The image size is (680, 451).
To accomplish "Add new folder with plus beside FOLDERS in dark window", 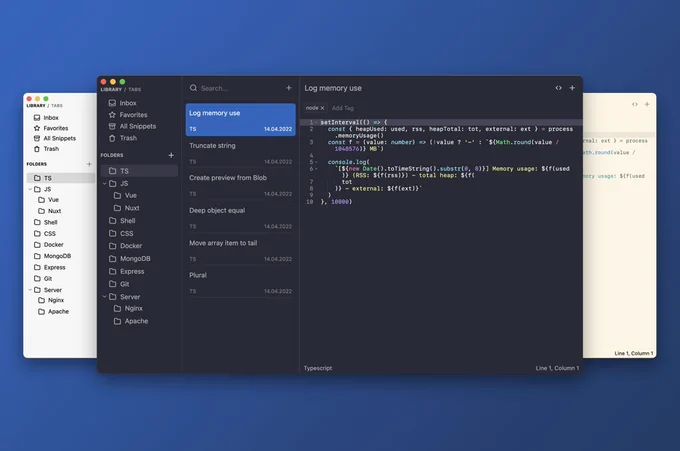I will click(x=171, y=155).
